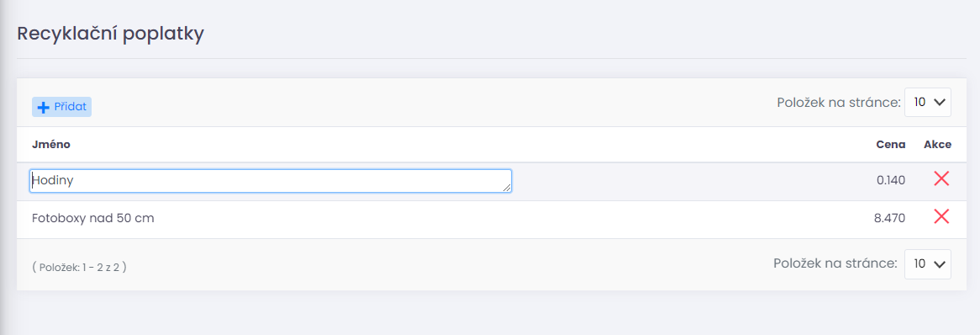Remove Fotoboxy nad 50 cm with red X

click(941, 216)
